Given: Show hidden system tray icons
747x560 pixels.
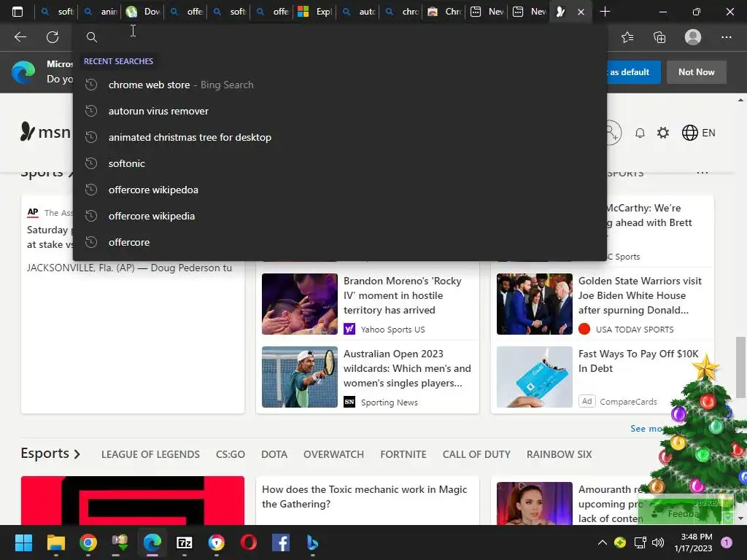Looking at the screenshot, I should pos(602,542).
